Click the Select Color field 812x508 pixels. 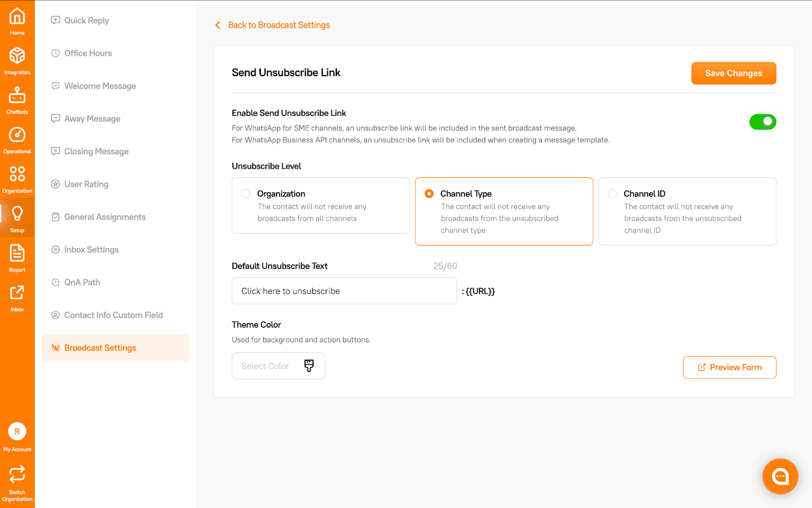point(279,366)
